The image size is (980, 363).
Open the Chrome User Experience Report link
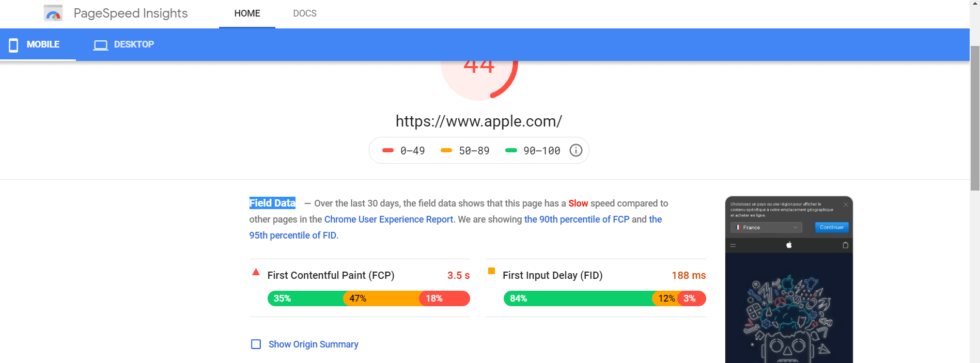(x=388, y=219)
